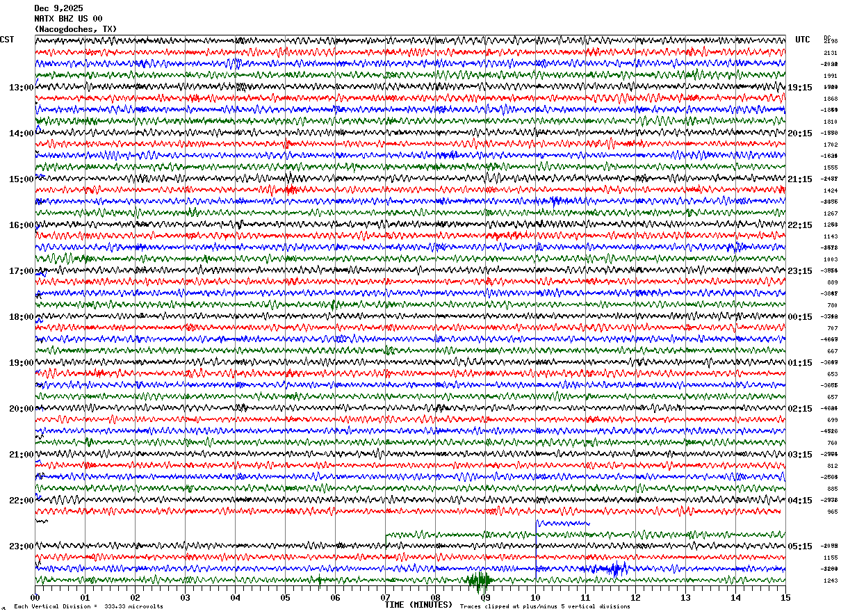Click minute tick label '09' on the x-axis
The width and height of the screenshot is (841, 616).
[x=485, y=597]
